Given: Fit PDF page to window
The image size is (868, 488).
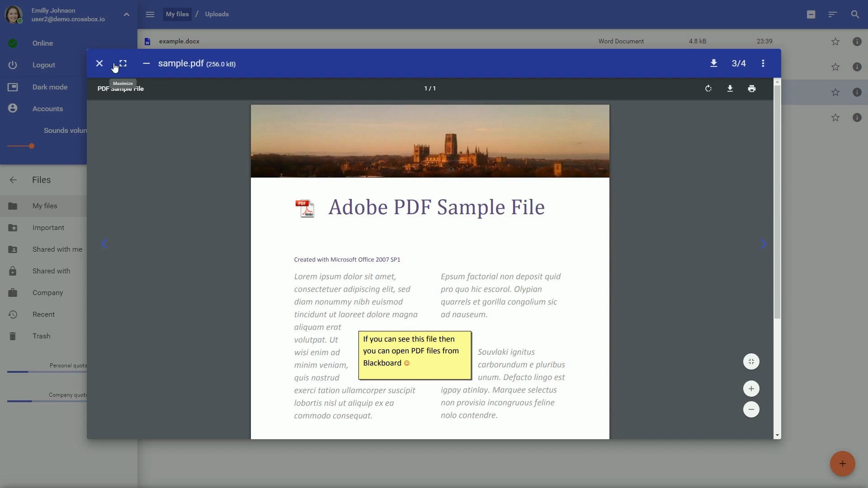Looking at the screenshot, I should 751,361.
